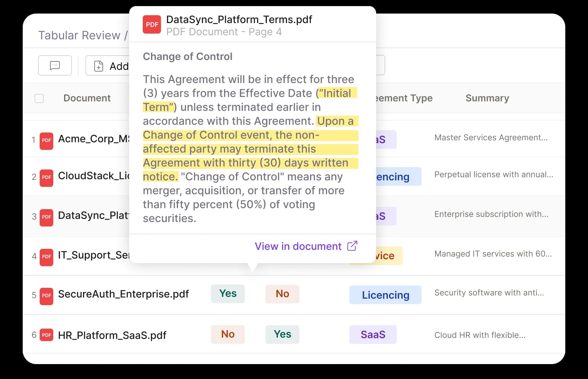This screenshot has height=379, width=588.
Task: Click the external-link icon next to View in document
Action: [353, 246]
